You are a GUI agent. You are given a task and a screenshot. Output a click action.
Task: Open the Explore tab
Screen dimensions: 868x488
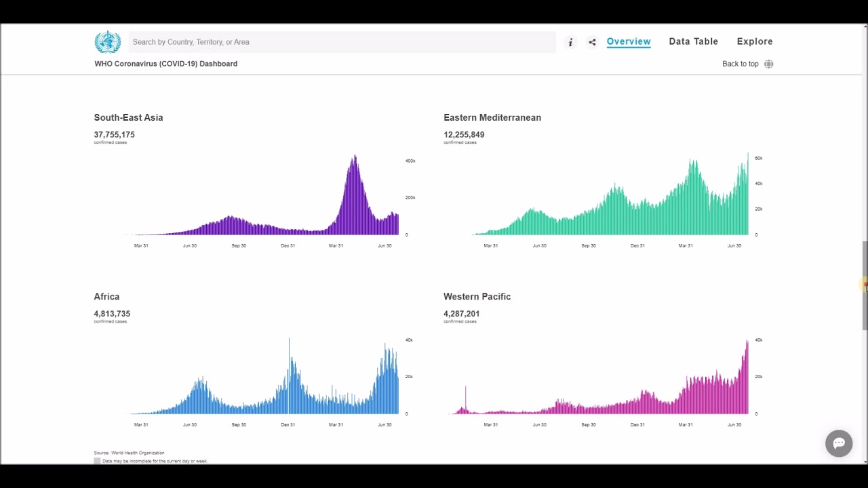point(755,41)
